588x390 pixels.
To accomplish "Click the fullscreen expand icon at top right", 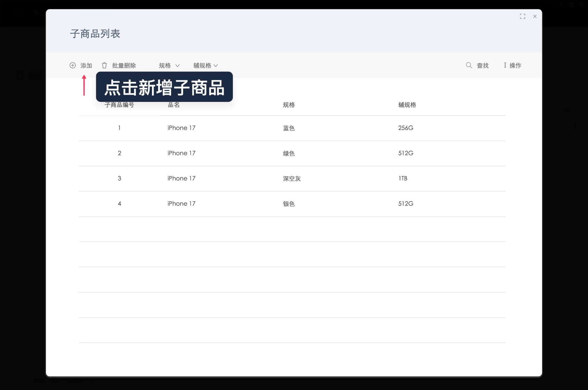I will (523, 16).
